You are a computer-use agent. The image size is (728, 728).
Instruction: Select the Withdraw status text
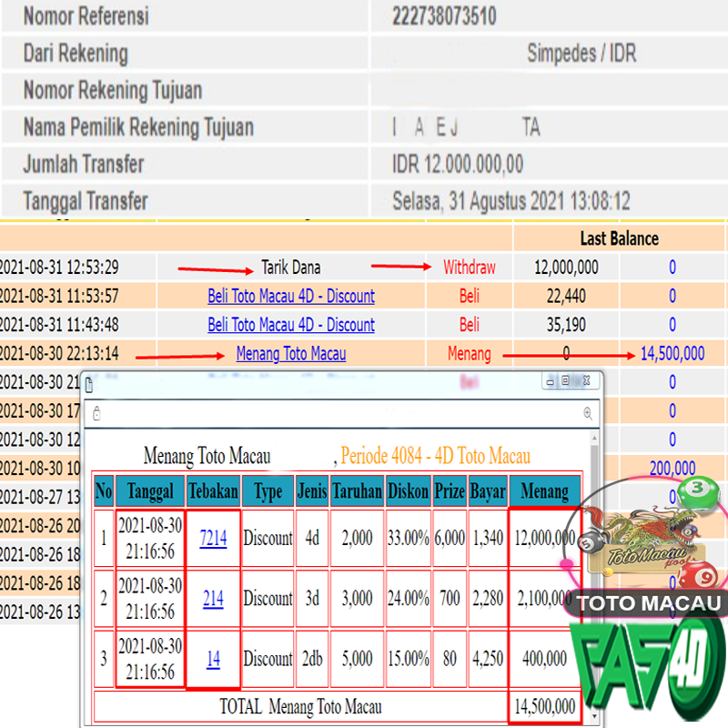tap(470, 268)
